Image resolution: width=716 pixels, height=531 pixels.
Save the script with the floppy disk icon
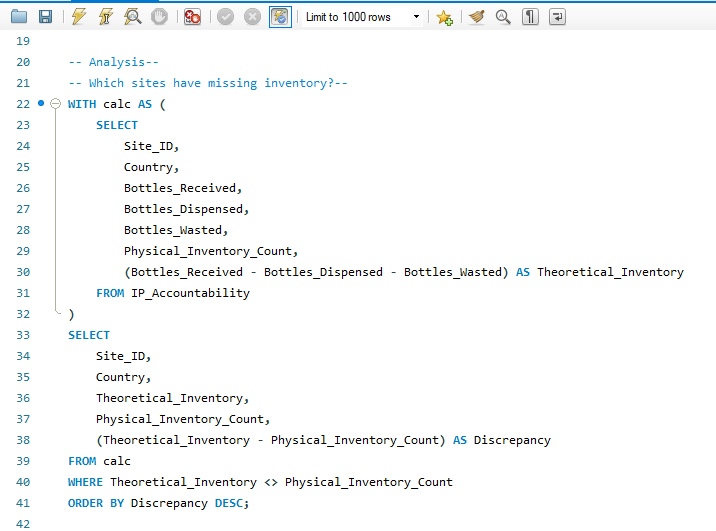45,17
